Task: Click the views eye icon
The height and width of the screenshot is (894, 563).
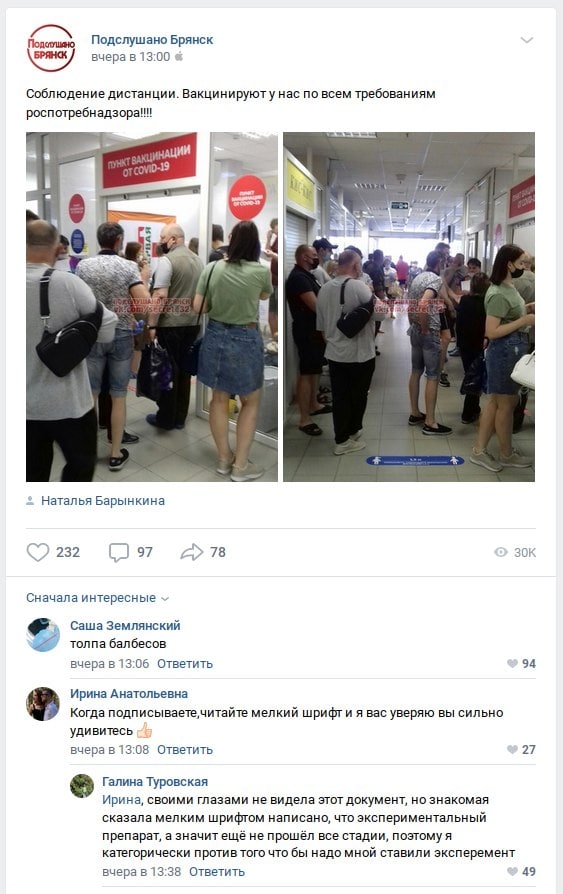Action: coord(500,552)
